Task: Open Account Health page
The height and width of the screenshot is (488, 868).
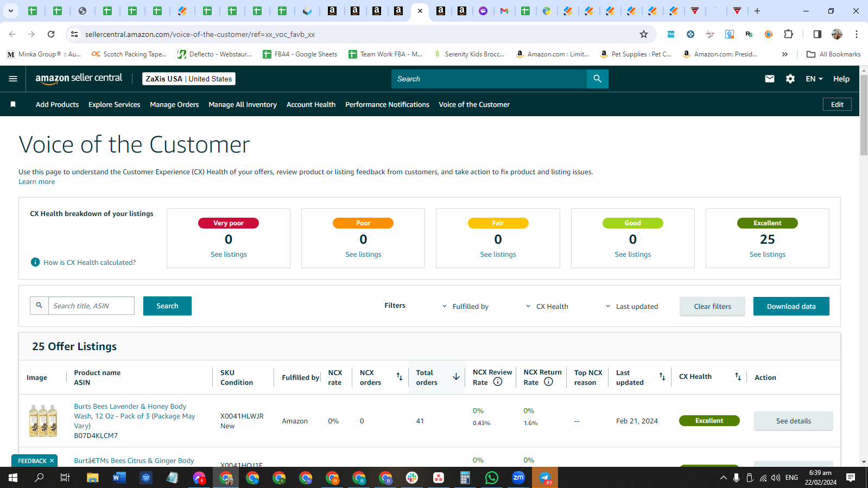Action: click(x=311, y=104)
